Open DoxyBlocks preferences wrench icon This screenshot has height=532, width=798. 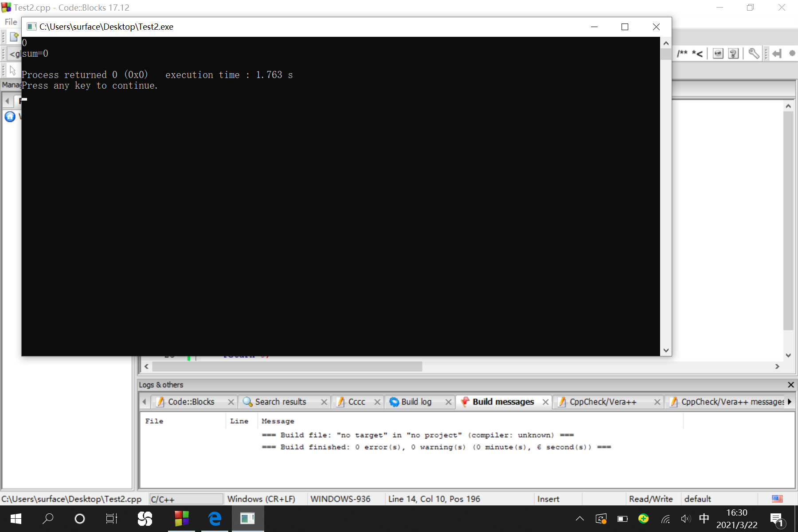pos(754,54)
